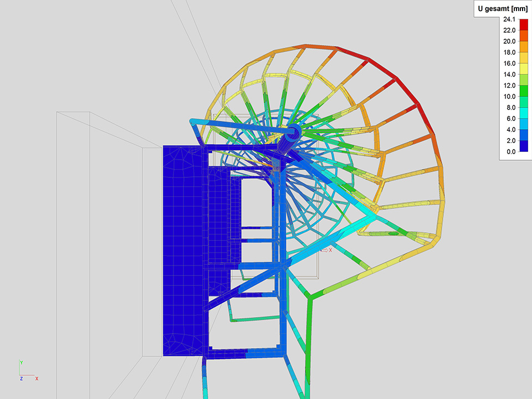The image size is (532, 399).
Task: Click the red X axis label of triad
Action: point(37,378)
